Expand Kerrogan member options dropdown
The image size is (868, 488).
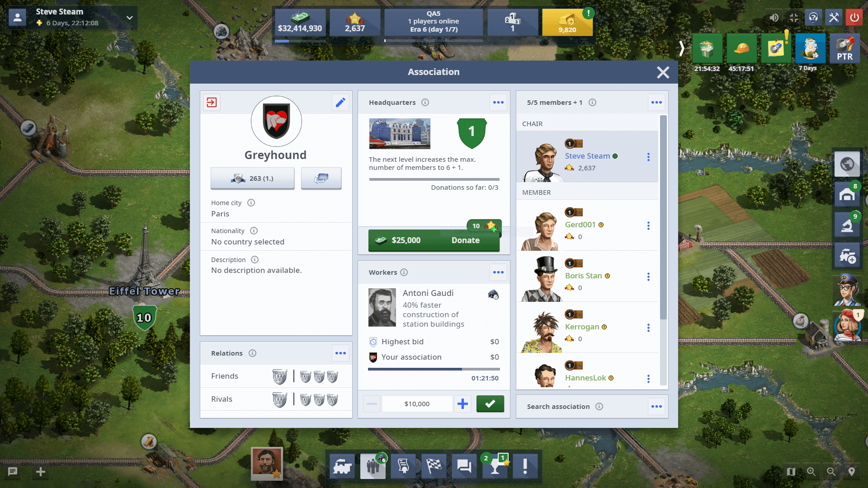tap(649, 328)
